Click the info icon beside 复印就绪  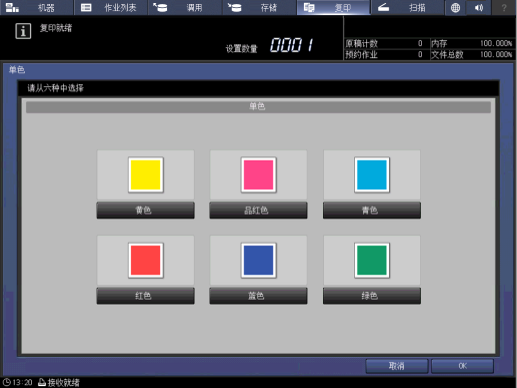click(23, 31)
